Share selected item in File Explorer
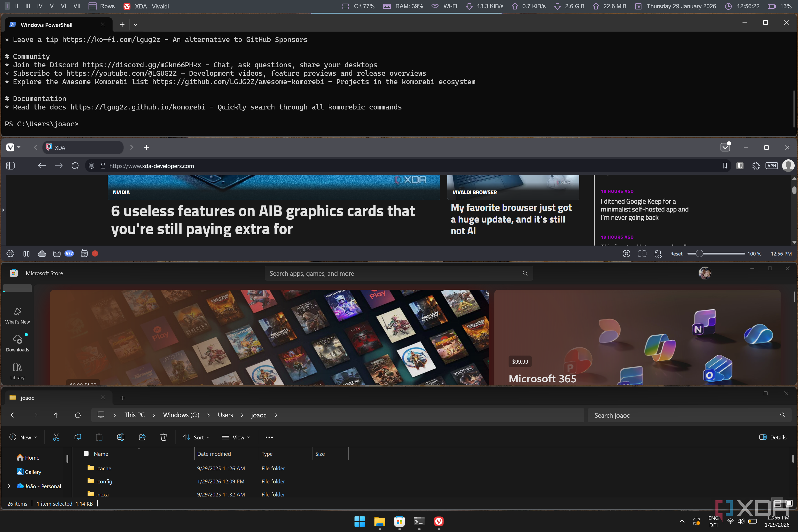 click(x=142, y=437)
